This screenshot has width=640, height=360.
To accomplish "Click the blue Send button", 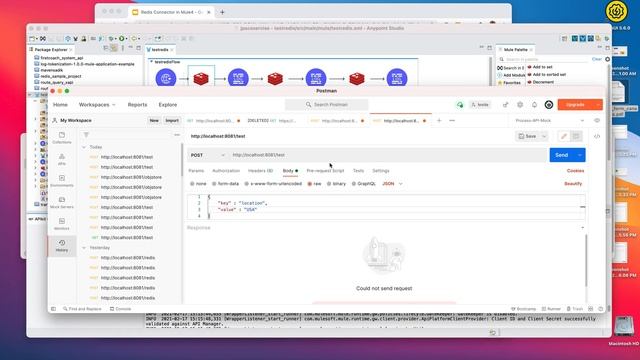I will (562, 155).
